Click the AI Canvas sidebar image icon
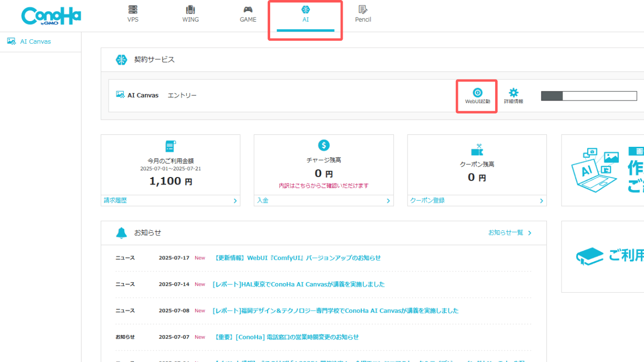The height and width of the screenshot is (362, 644). (x=11, y=41)
